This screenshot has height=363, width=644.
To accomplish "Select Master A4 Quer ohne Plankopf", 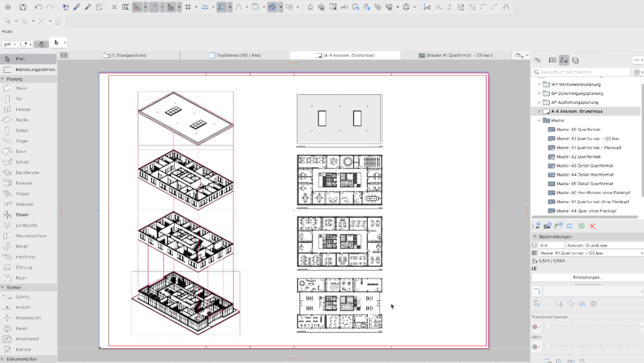I will point(586,211).
